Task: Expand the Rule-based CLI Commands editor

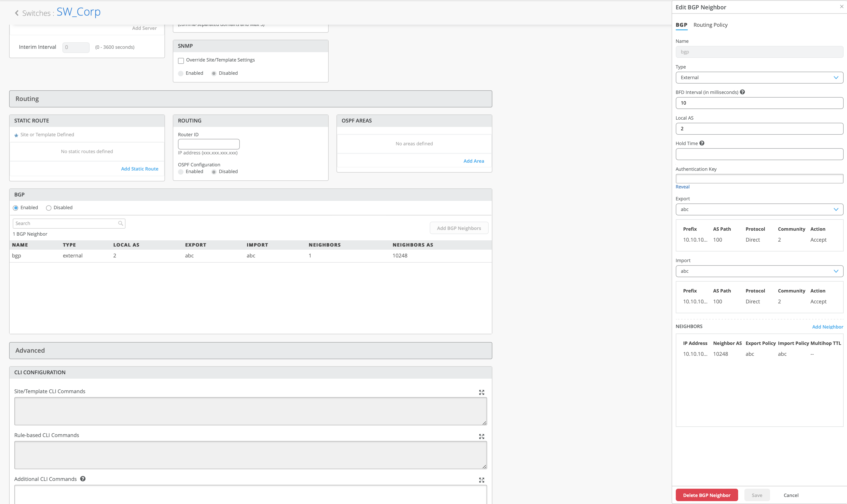Action: coord(481,437)
